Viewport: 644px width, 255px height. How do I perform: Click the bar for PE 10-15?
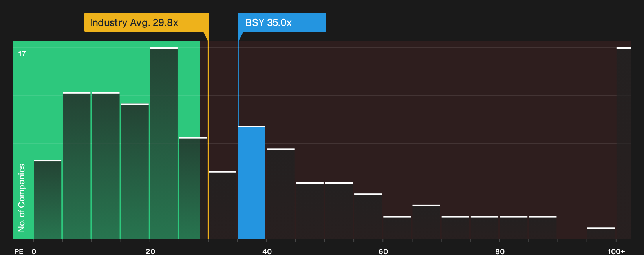(x=106, y=166)
